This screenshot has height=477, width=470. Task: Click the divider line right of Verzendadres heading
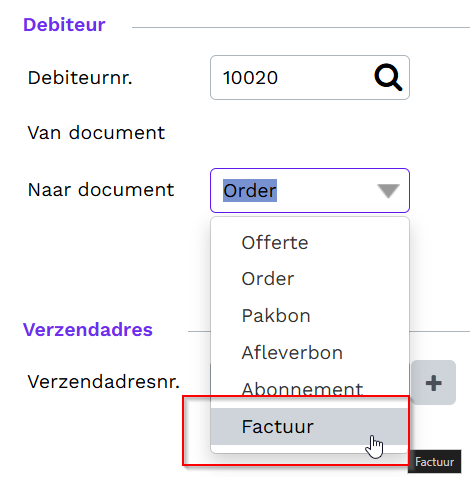pyautogui.click(x=439, y=331)
